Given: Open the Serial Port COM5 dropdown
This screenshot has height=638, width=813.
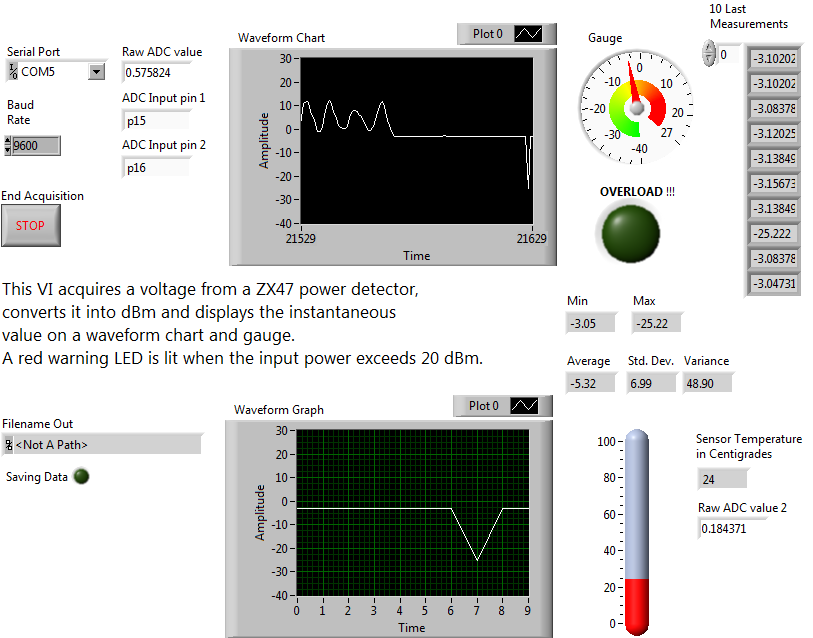Looking at the screenshot, I should (94, 70).
